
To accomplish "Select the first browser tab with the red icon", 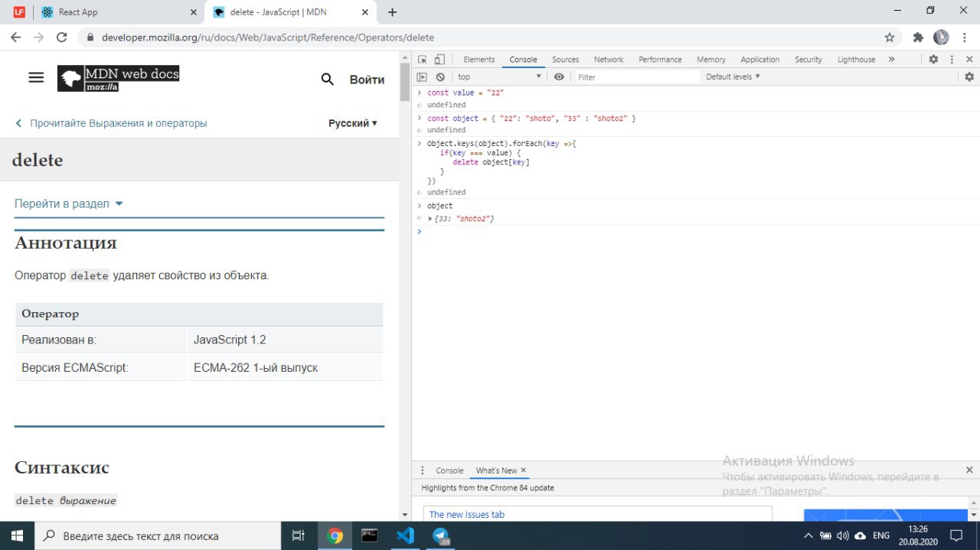I will [19, 12].
